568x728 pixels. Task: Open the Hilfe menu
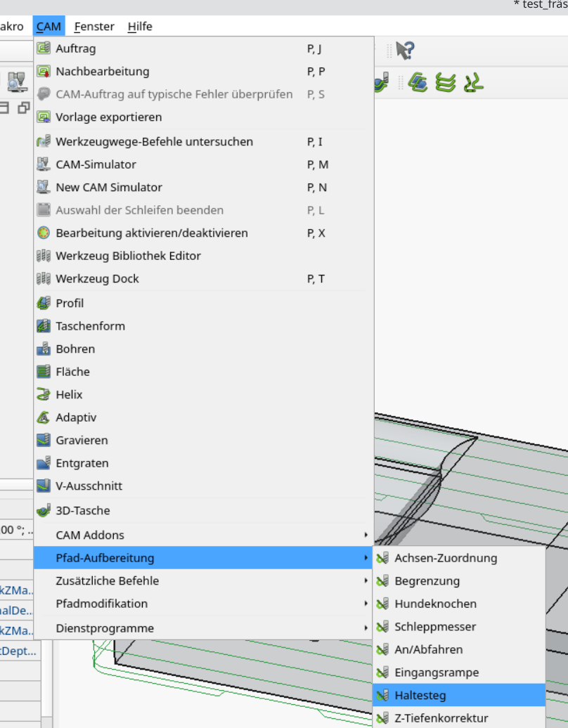pyautogui.click(x=140, y=27)
